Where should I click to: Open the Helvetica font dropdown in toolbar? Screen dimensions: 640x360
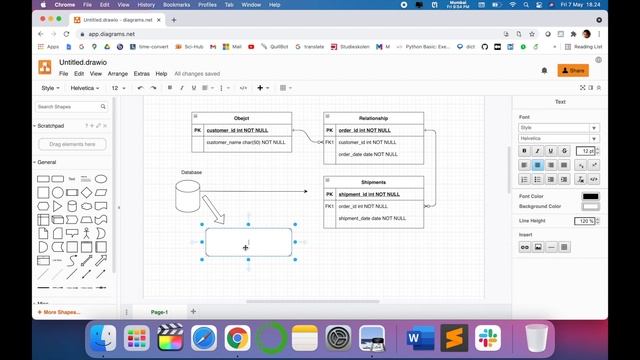point(84,88)
